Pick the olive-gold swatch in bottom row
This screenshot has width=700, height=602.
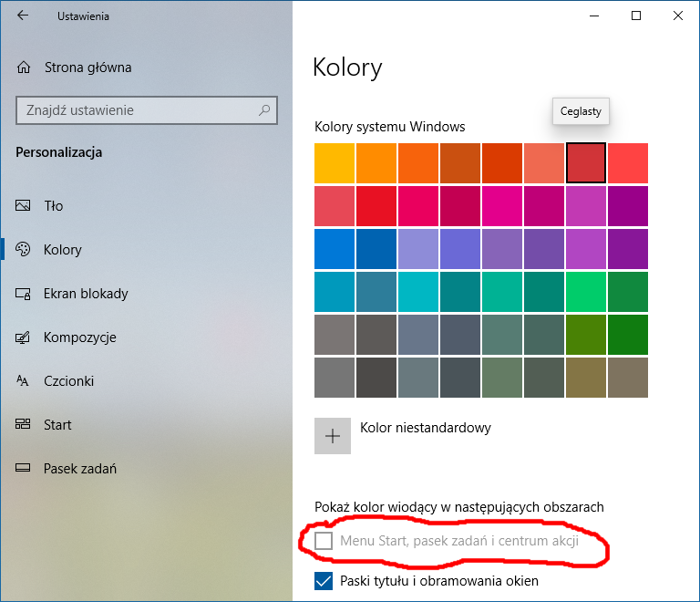click(586, 378)
